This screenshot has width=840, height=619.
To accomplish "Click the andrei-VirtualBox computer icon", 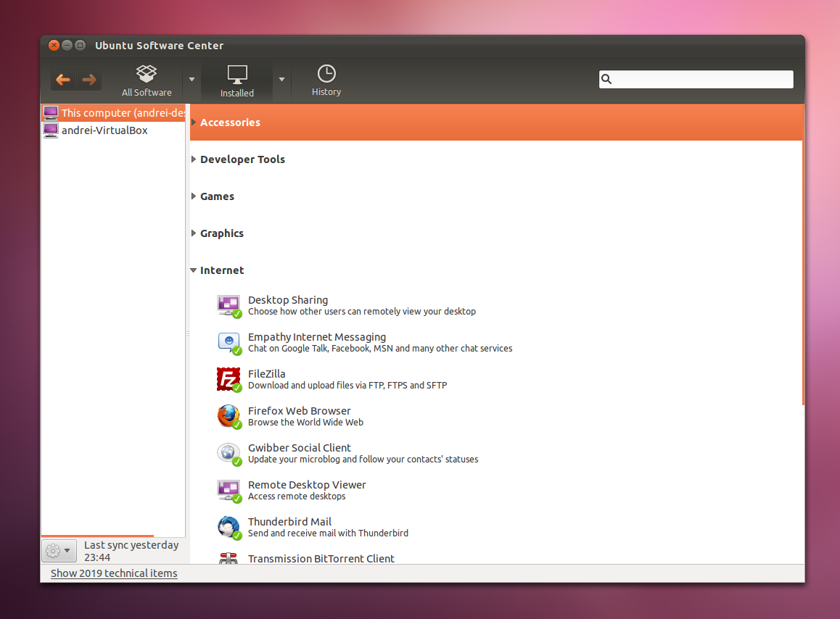I will (51, 130).
